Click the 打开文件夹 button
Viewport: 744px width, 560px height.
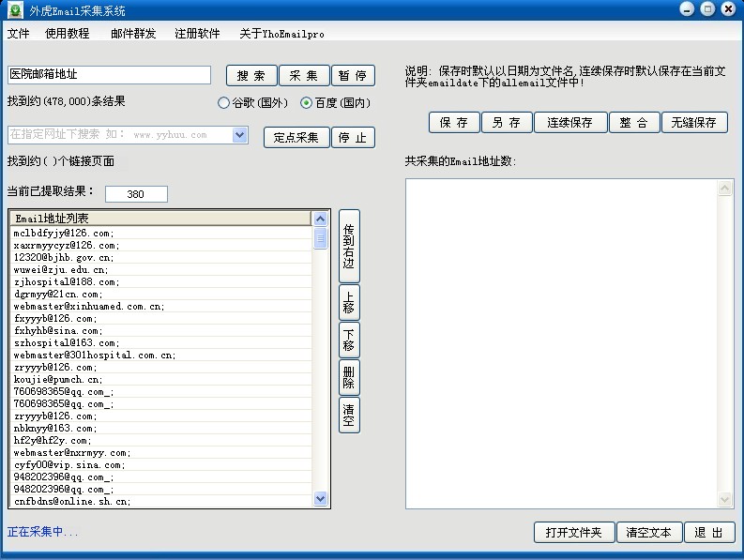[x=574, y=533]
